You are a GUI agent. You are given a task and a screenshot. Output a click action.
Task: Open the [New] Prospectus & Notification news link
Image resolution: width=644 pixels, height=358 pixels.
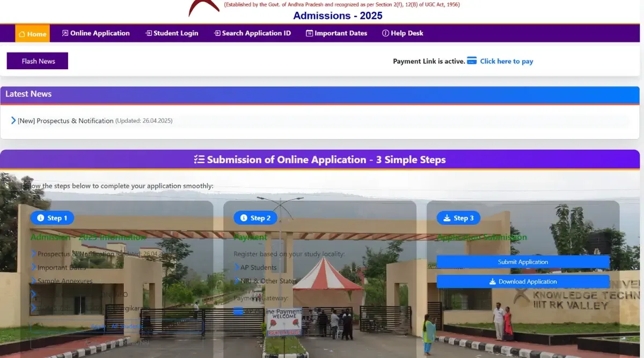65,121
